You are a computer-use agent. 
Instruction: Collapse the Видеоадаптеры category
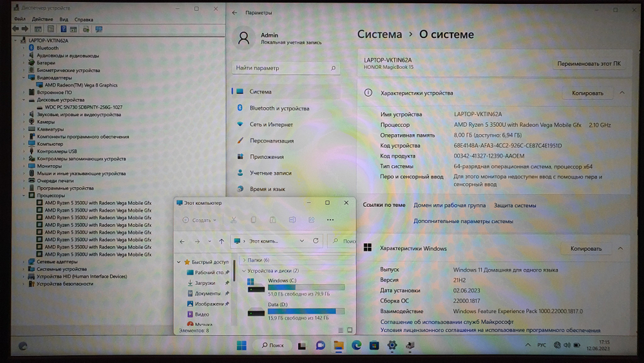24,78
